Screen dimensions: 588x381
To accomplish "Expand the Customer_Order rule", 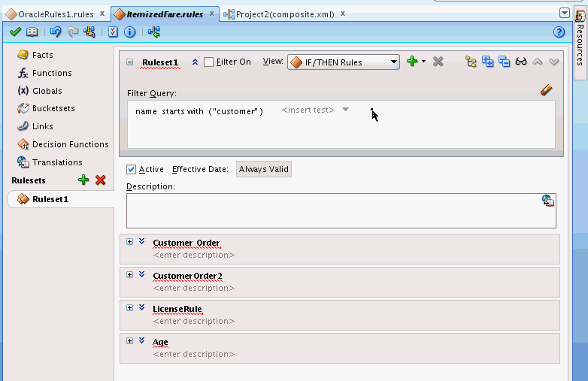I will [x=130, y=242].
